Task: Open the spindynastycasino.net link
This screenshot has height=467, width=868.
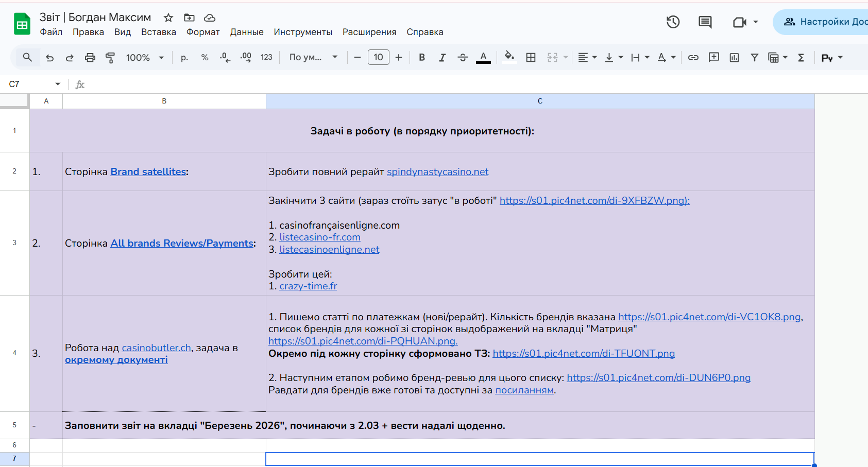Action: point(437,172)
